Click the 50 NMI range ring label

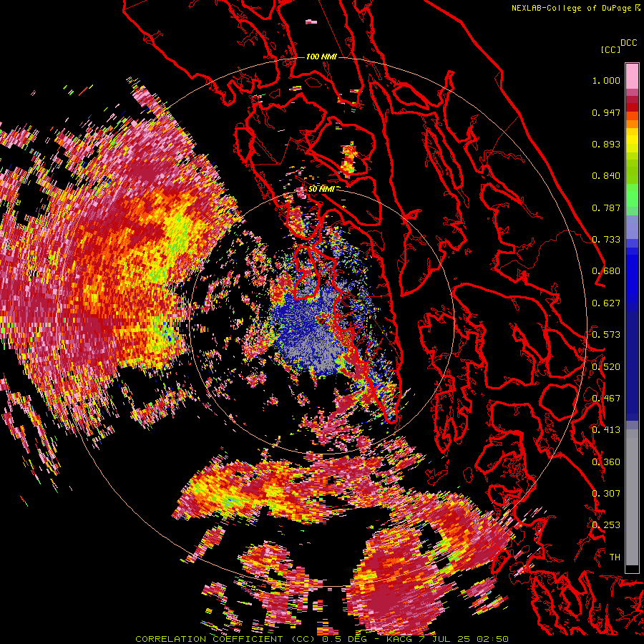coord(321,189)
